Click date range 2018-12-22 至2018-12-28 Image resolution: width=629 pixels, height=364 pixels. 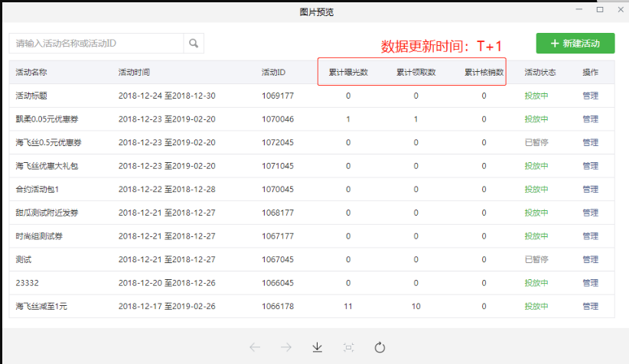[x=167, y=189]
